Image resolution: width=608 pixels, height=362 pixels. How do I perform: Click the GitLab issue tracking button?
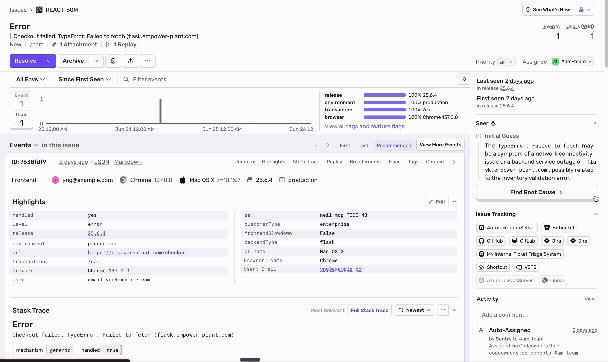point(523,241)
